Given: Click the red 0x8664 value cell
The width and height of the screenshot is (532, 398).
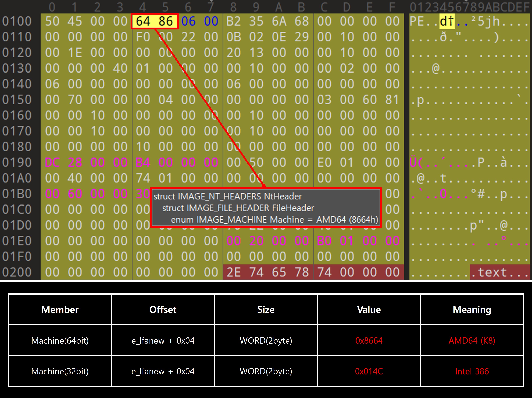Looking at the screenshot, I should [x=369, y=341].
